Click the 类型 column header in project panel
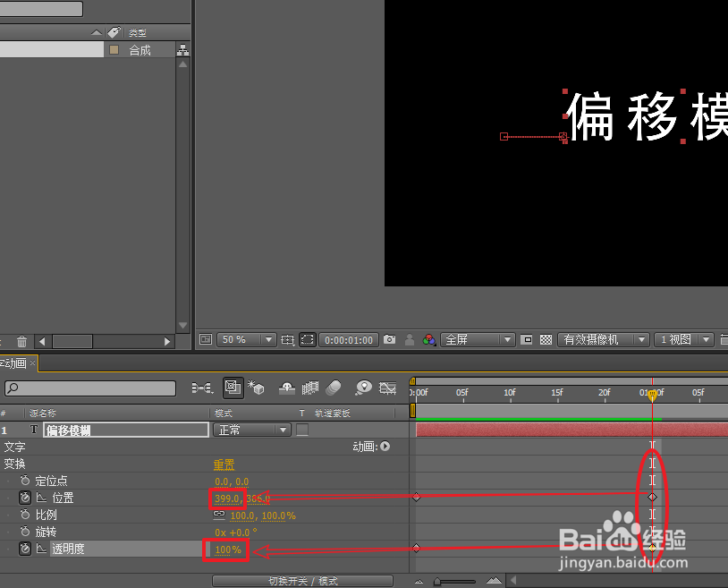 138,32
